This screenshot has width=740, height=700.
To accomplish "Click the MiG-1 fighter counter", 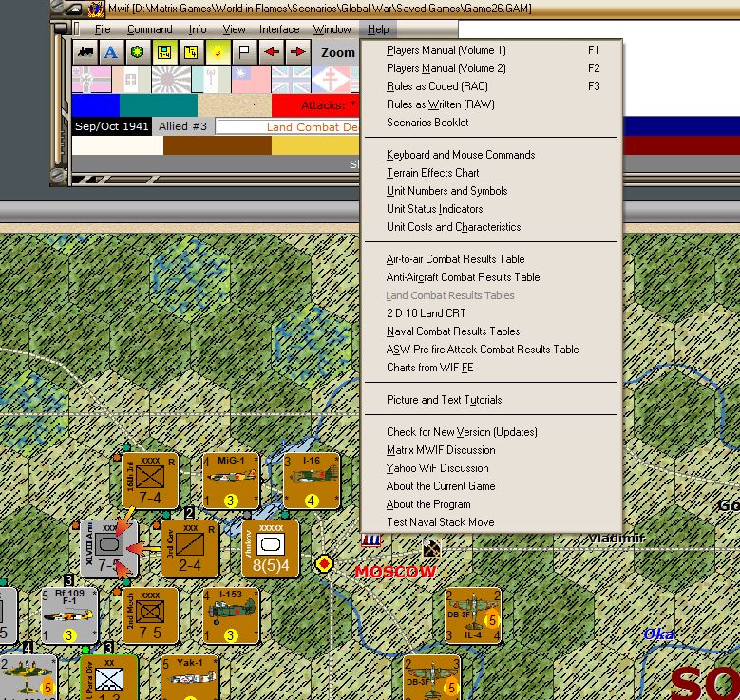I will pos(231,481).
